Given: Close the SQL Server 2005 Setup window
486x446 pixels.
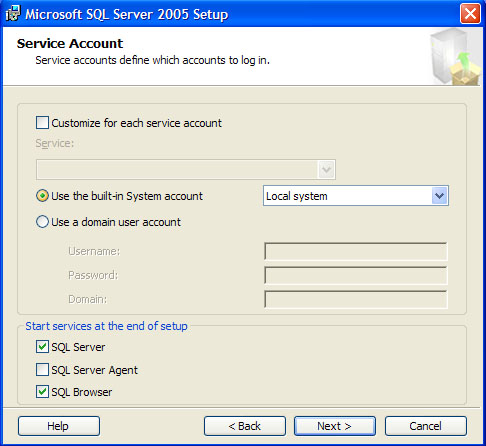Looking at the screenshot, I should tap(470, 14).
